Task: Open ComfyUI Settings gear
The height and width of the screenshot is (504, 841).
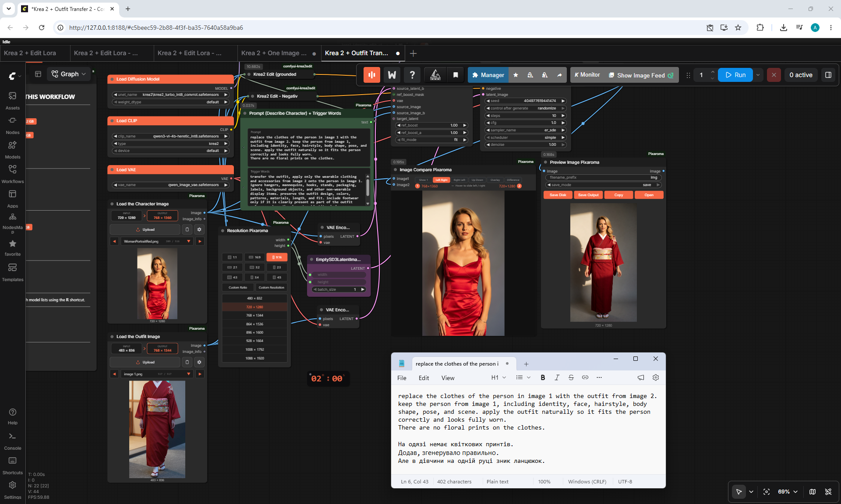Action: pos(12,490)
